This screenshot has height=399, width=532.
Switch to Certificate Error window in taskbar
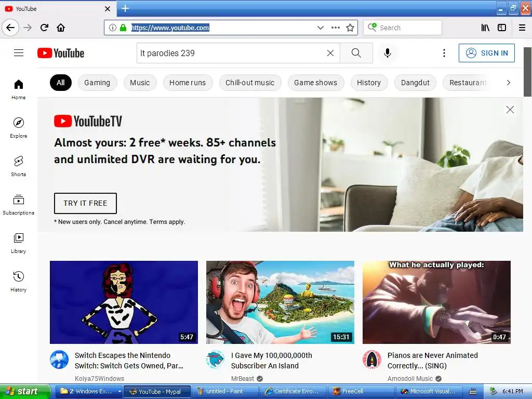point(293,392)
